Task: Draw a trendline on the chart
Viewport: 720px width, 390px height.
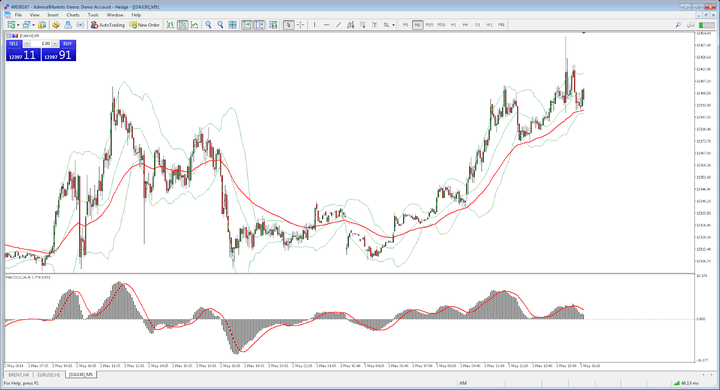Action: pos(338,25)
